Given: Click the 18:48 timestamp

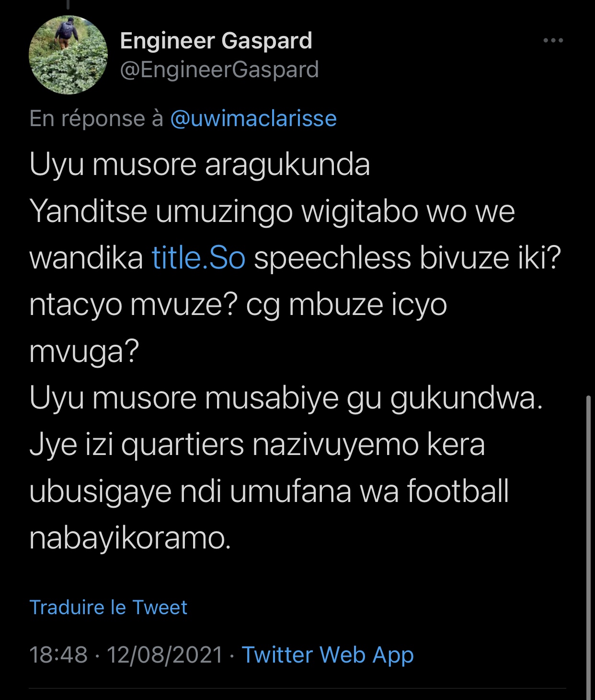Looking at the screenshot, I should point(58,655).
